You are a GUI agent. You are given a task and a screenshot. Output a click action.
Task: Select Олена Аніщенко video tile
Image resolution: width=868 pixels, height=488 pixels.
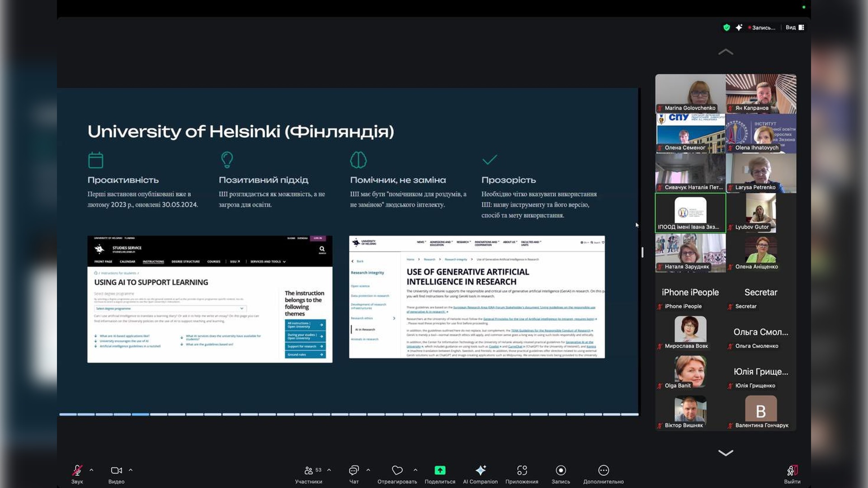click(761, 253)
